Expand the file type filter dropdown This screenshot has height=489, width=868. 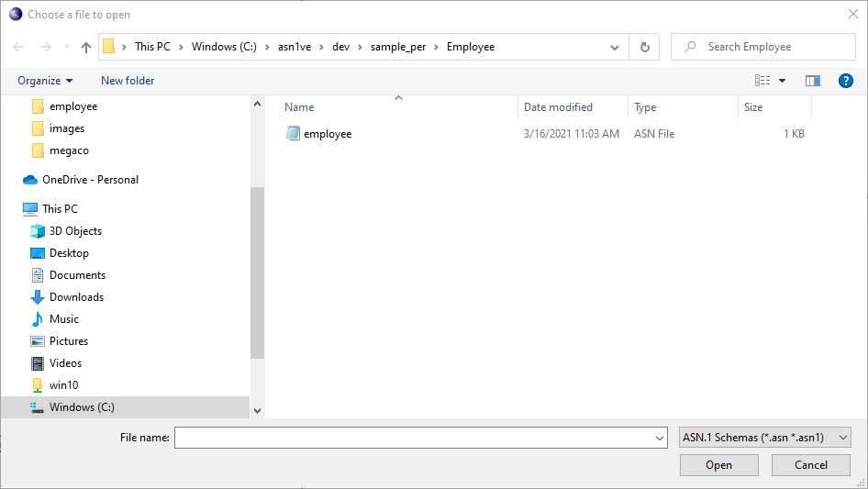tap(844, 439)
